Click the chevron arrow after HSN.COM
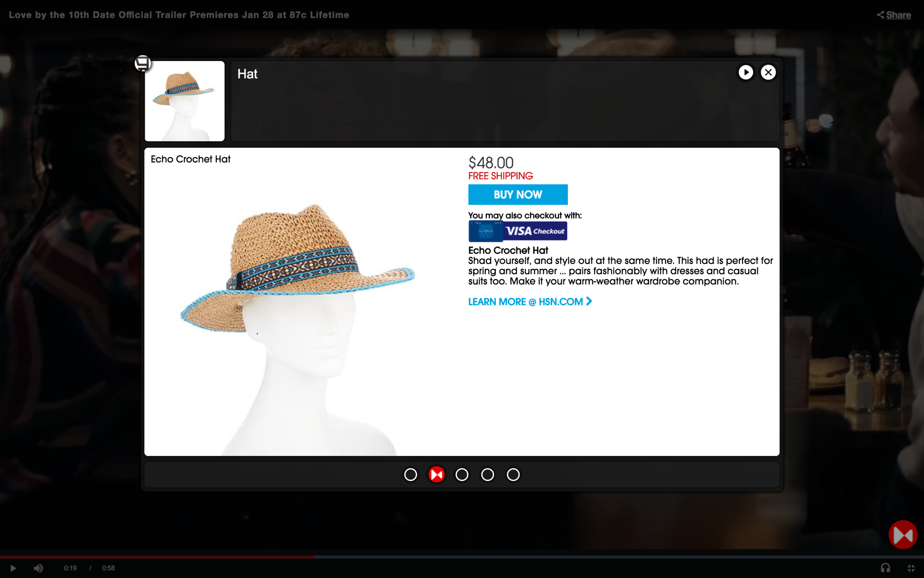 [x=589, y=301]
